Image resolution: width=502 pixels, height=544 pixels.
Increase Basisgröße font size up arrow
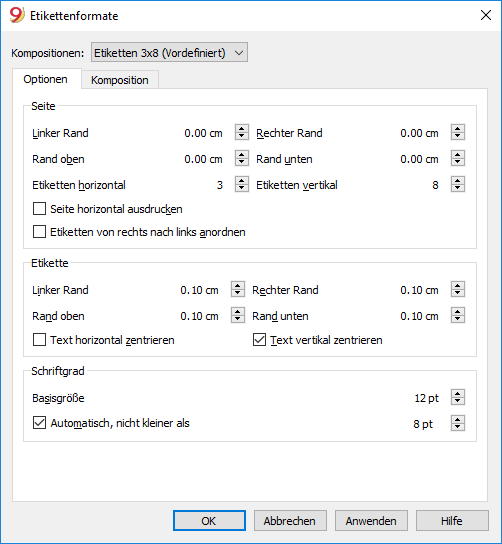pos(458,393)
